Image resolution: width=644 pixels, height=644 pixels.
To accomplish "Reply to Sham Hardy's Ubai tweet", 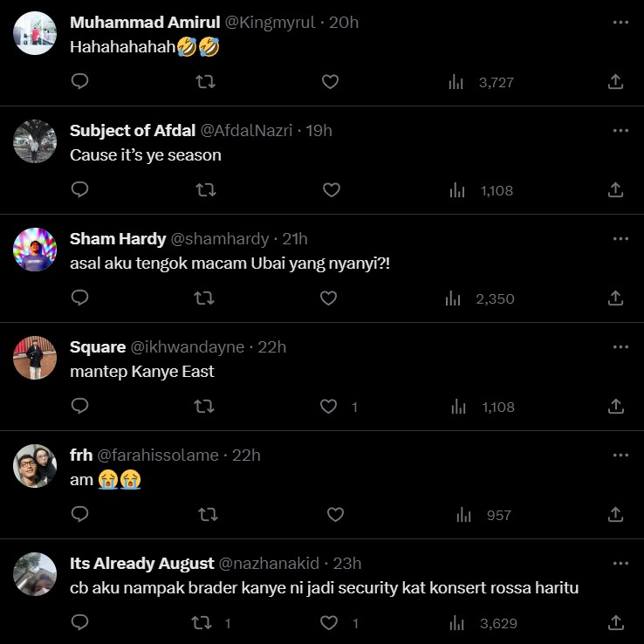I will click(x=79, y=298).
